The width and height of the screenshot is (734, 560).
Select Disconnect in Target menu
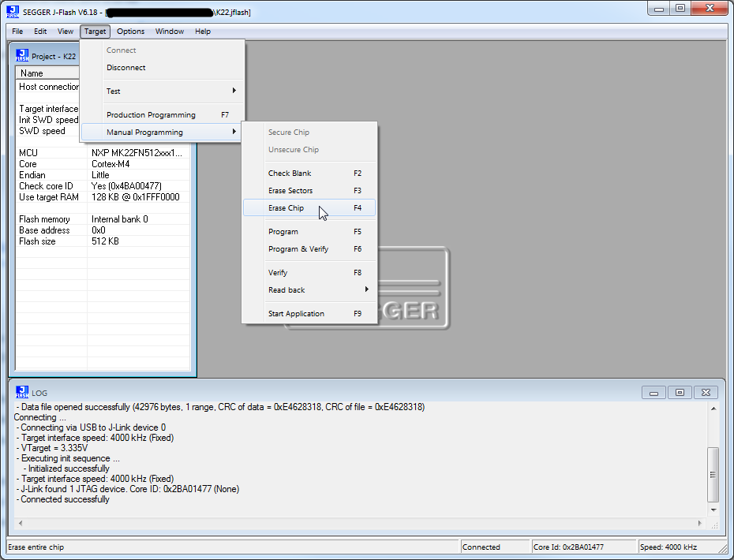(x=163, y=67)
